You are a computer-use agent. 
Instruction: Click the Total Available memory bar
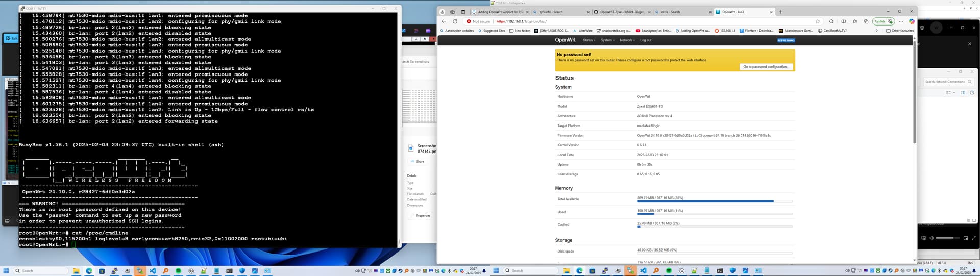pos(715,201)
